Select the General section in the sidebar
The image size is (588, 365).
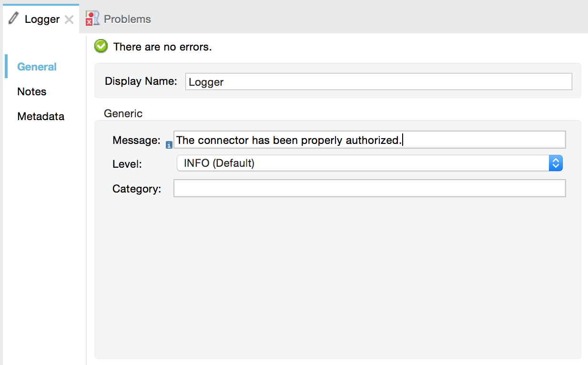37,67
